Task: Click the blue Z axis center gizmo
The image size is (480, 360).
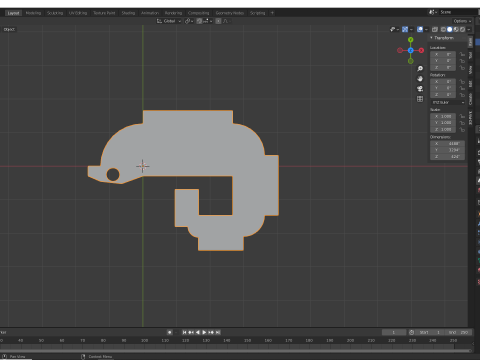Action: 411,50
